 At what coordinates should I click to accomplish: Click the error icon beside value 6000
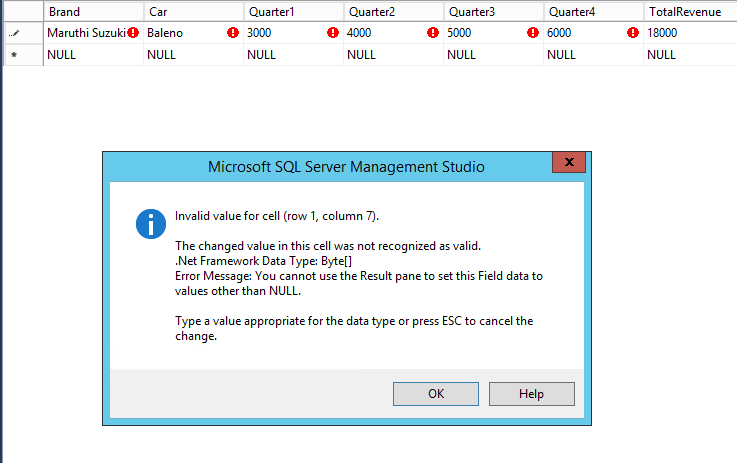(x=633, y=32)
